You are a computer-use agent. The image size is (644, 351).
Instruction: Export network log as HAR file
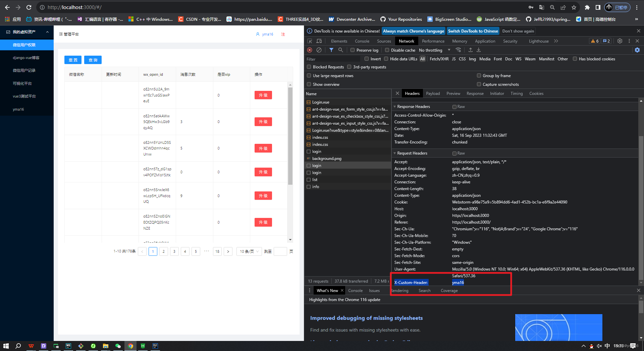pos(479,50)
